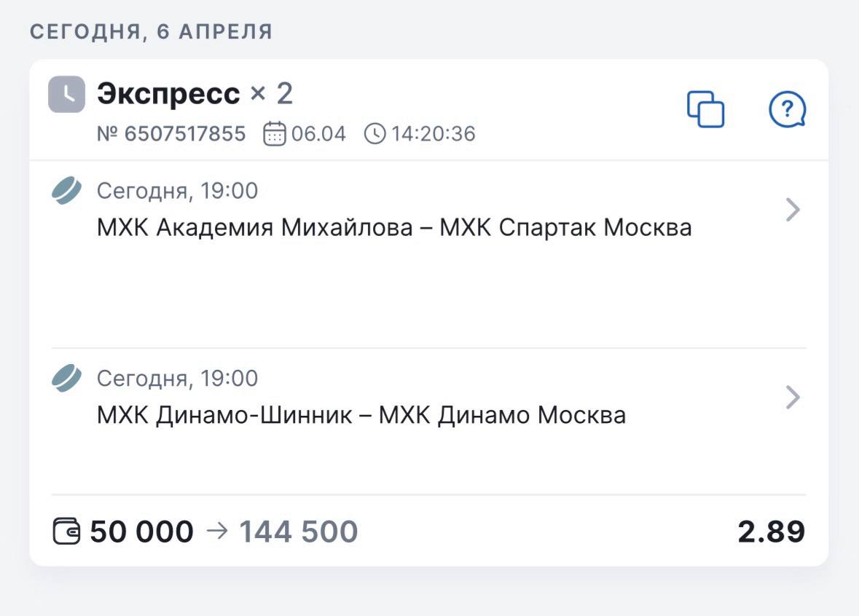Click the bet time 14:20:36

click(433, 135)
